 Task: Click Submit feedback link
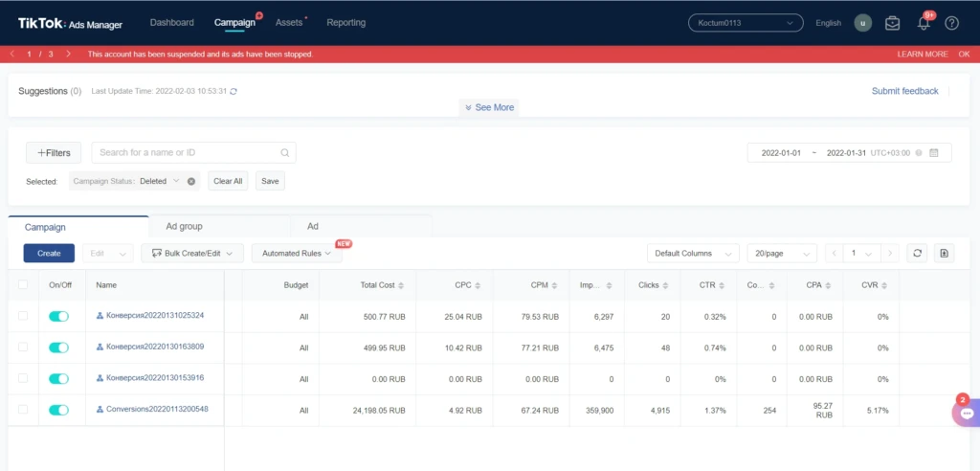click(905, 91)
